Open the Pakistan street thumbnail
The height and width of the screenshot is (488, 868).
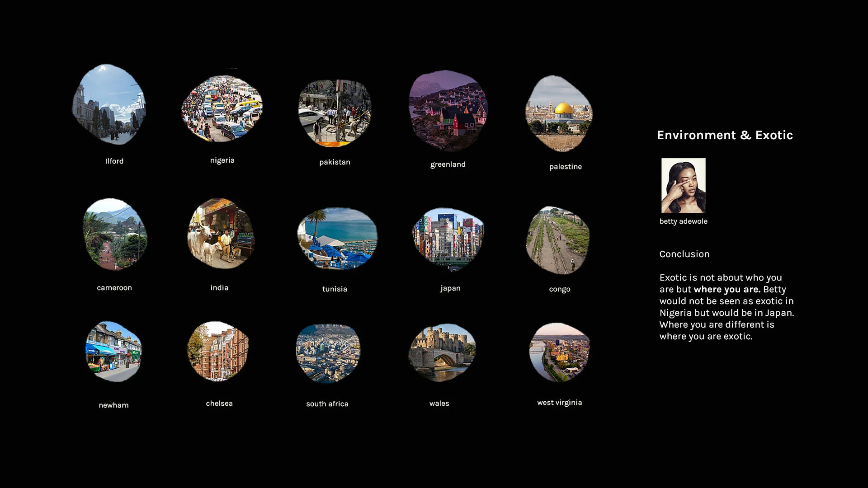335,113
